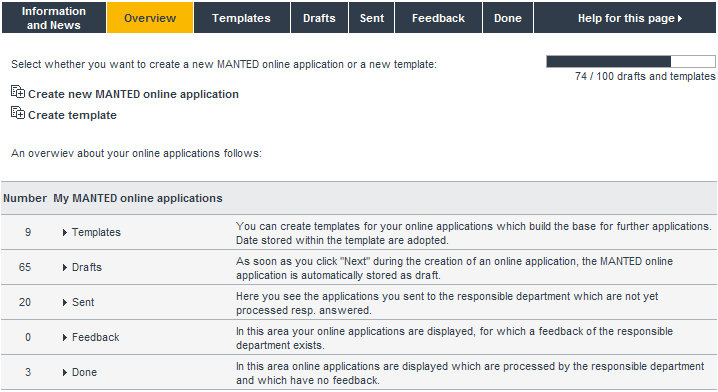Open the Templates link in overview table
The width and height of the screenshot is (718, 392).
96,233
